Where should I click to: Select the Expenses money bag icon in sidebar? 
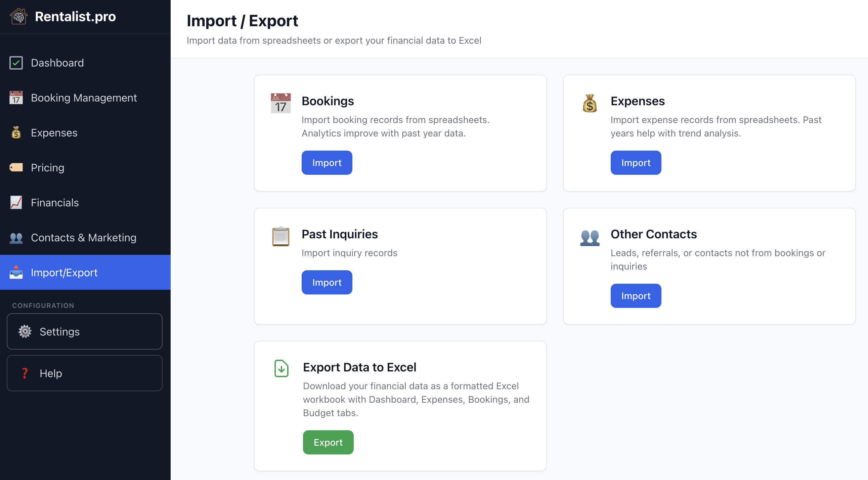click(15, 133)
